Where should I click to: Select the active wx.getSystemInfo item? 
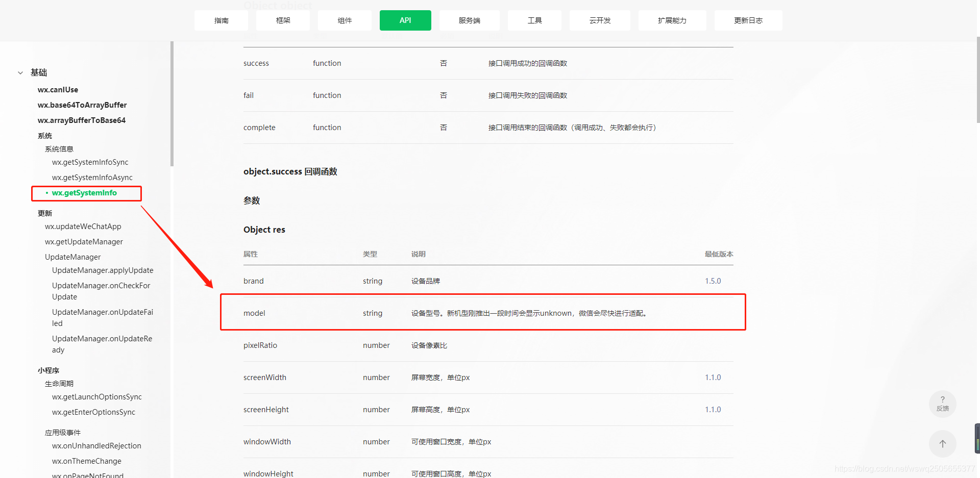84,193
